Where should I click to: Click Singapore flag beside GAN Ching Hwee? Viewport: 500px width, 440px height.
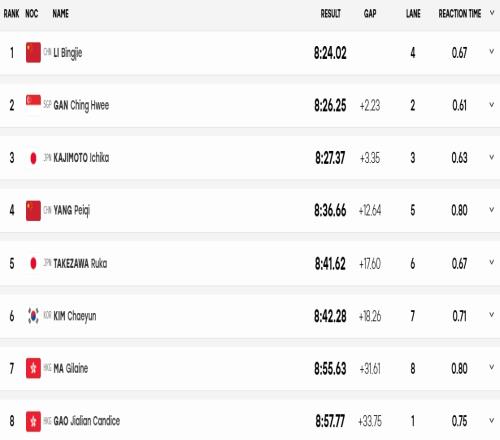(33, 105)
